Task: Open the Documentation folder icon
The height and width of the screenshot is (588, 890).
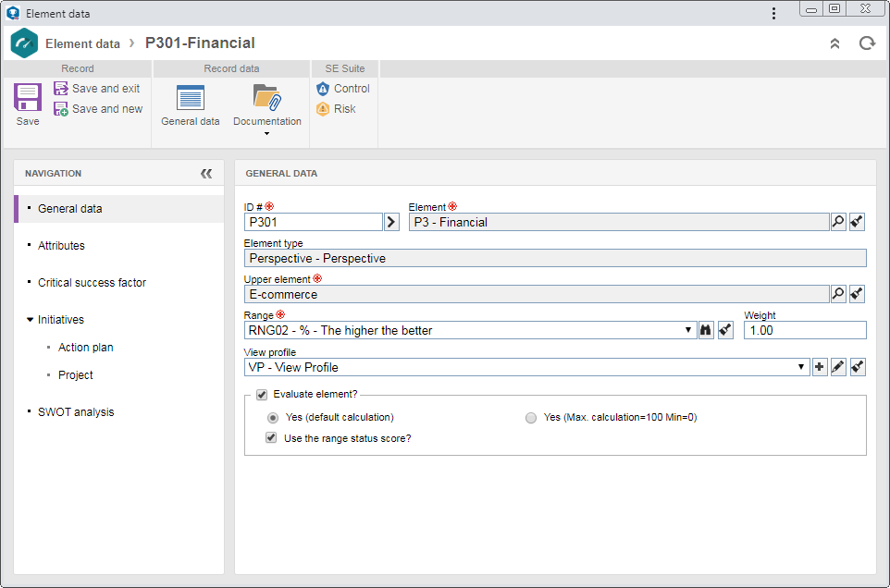Action: 266,98
